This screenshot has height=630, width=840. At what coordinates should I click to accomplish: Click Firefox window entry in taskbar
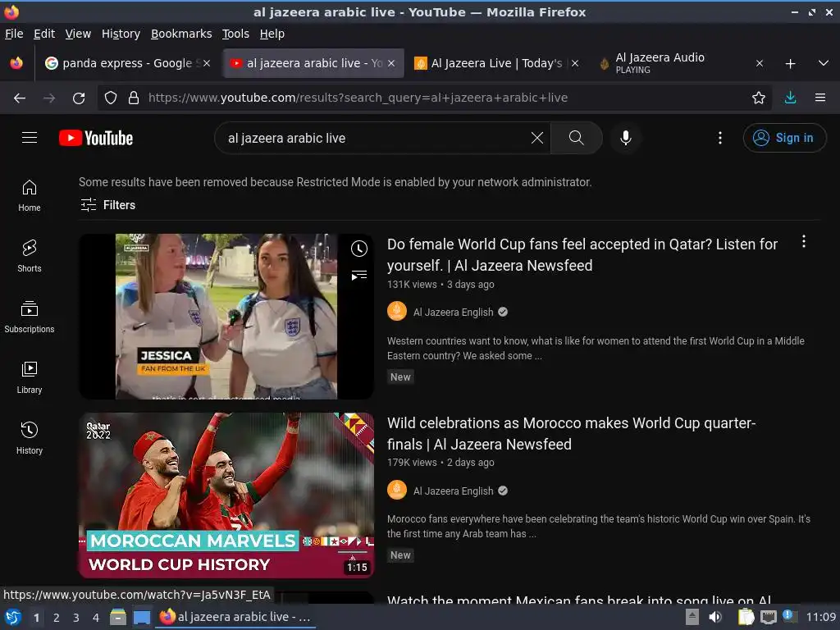tap(235, 617)
